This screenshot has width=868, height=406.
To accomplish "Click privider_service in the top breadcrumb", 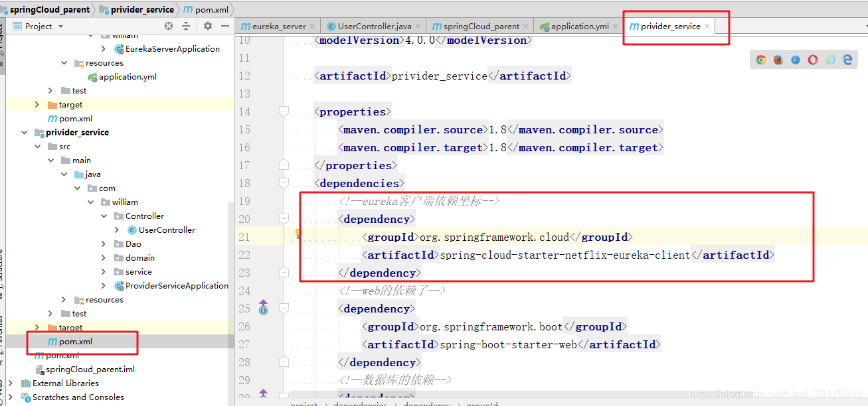I will [x=136, y=10].
